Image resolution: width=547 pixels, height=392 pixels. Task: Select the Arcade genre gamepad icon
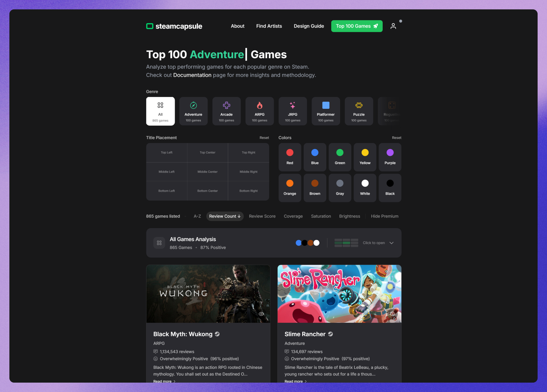point(227,105)
